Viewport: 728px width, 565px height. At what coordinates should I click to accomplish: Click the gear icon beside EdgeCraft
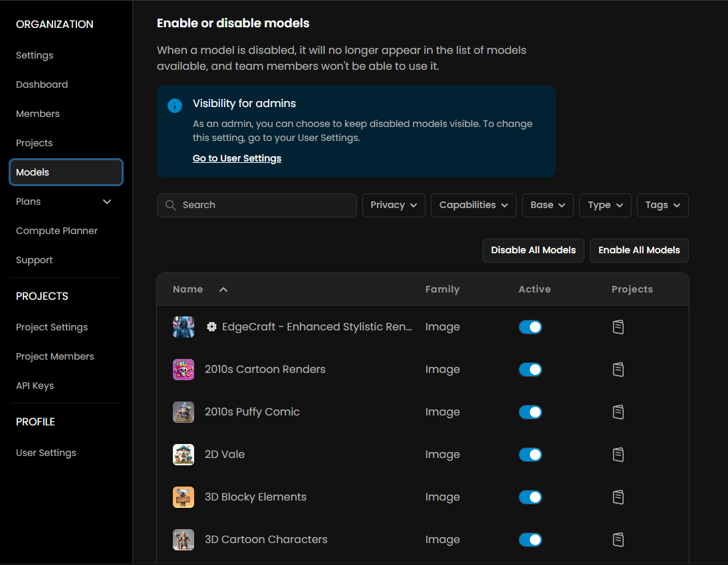pyautogui.click(x=211, y=327)
